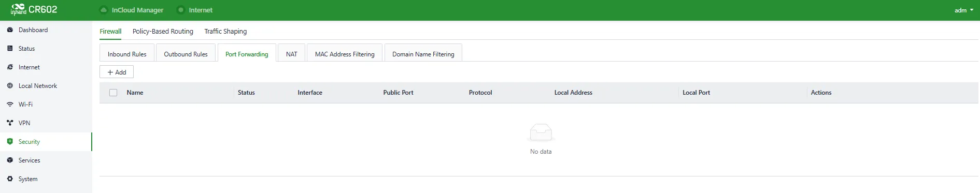
Task: Navigate to Local Network settings
Action: [x=46, y=86]
